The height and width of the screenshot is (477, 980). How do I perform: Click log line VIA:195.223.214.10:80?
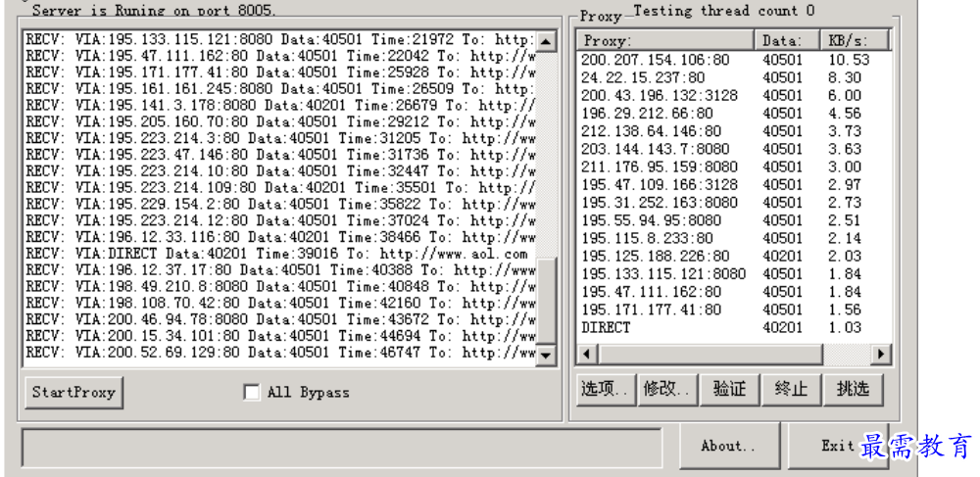280,171
